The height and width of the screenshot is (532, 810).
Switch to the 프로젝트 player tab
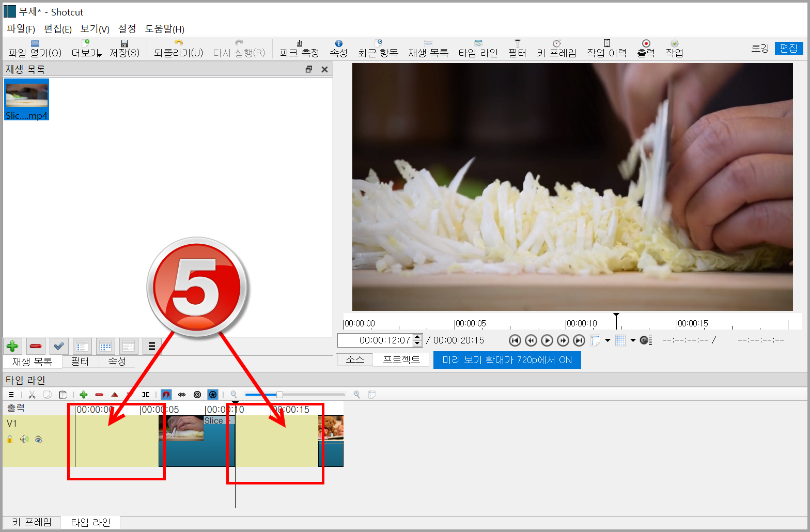pos(401,359)
